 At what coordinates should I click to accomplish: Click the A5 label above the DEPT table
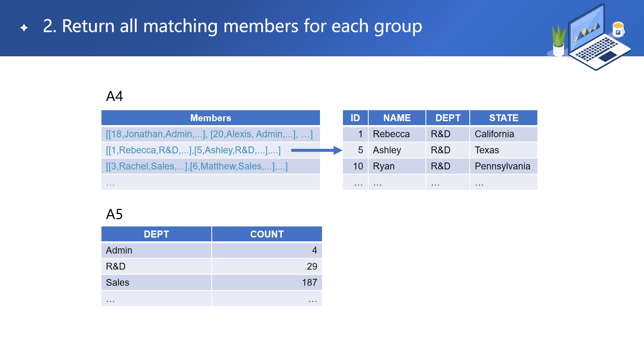114,214
